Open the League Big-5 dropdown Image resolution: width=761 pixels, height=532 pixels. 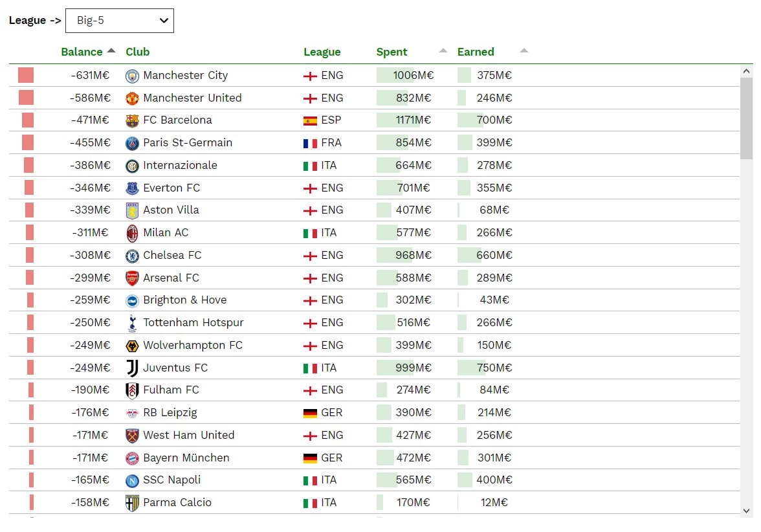coord(120,21)
